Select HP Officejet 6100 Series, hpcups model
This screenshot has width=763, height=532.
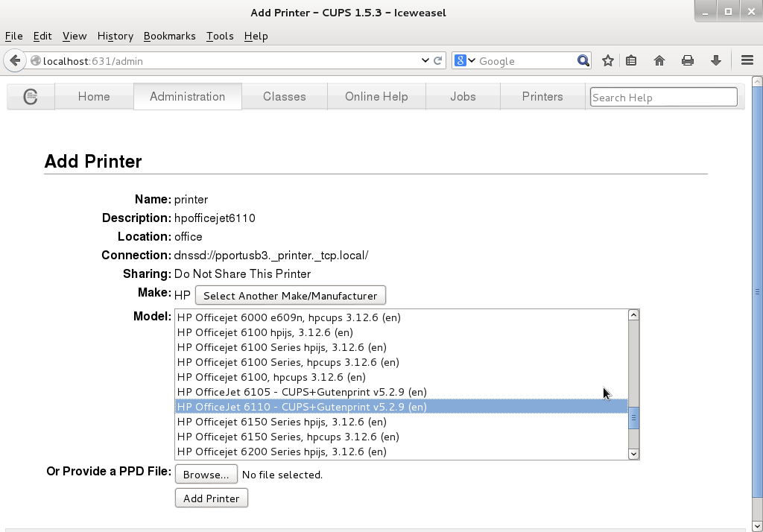point(402,362)
